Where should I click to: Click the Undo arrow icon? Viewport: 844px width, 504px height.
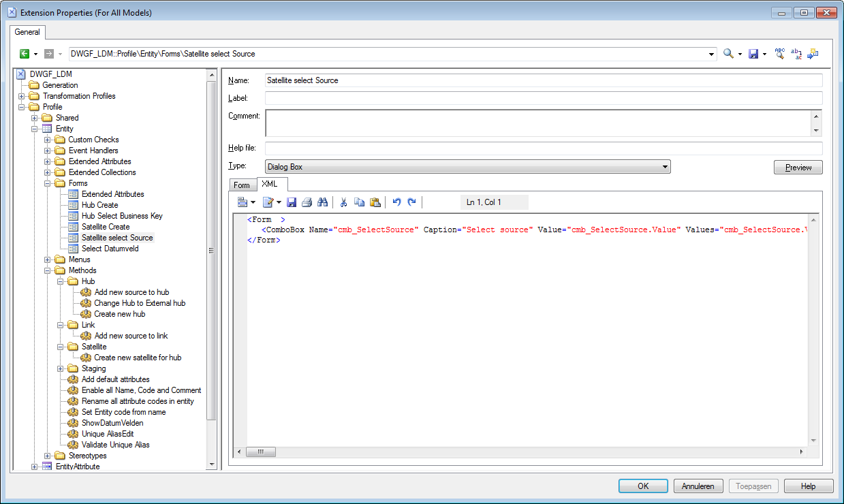pos(396,202)
